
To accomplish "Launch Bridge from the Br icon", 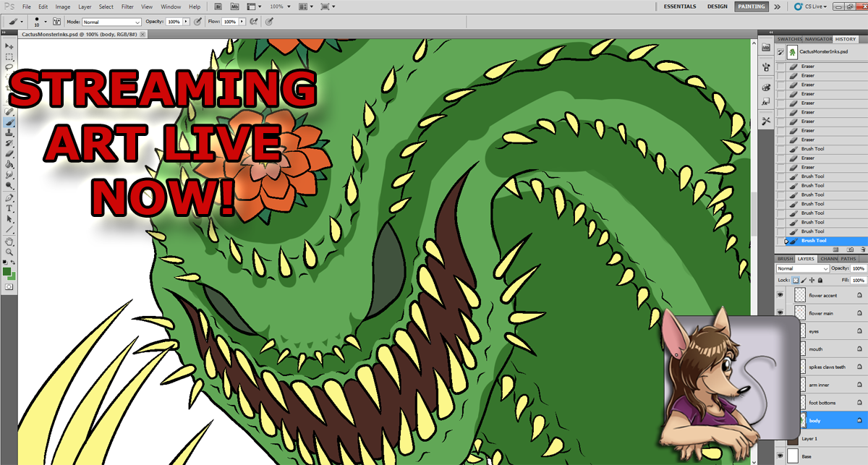I will (218, 7).
